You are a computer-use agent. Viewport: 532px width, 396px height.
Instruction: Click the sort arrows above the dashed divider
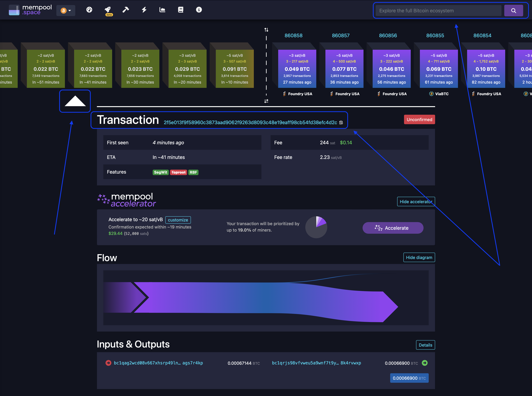[x=266, y=30]
